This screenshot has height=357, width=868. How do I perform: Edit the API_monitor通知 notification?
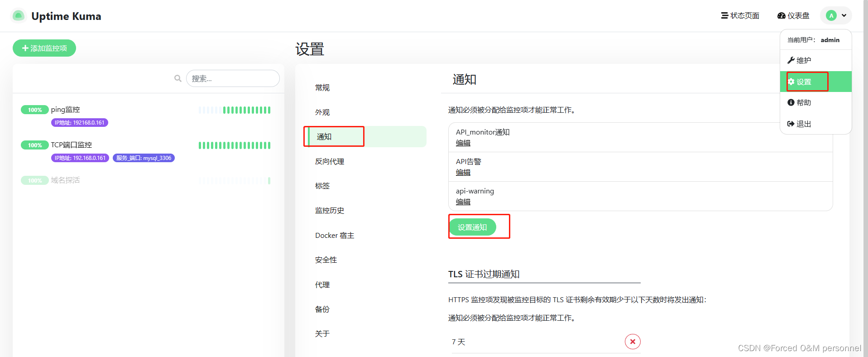463,143
